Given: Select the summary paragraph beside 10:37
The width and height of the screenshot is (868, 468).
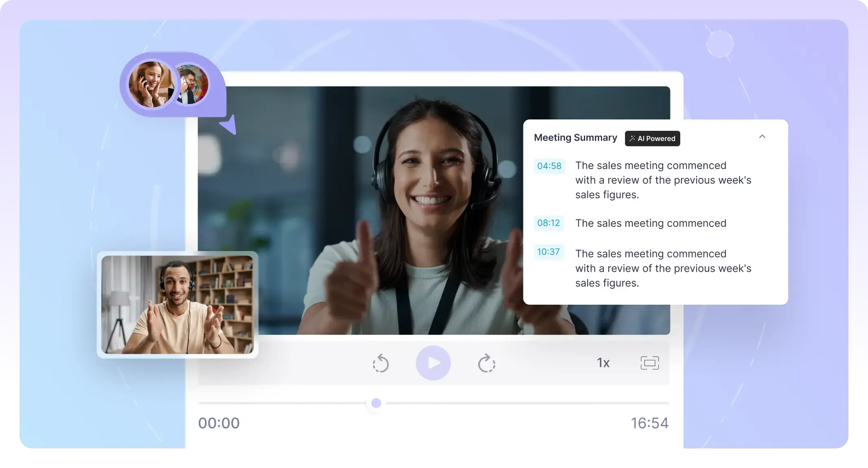Looking at the screenshot, I should [x=663, y=268].
